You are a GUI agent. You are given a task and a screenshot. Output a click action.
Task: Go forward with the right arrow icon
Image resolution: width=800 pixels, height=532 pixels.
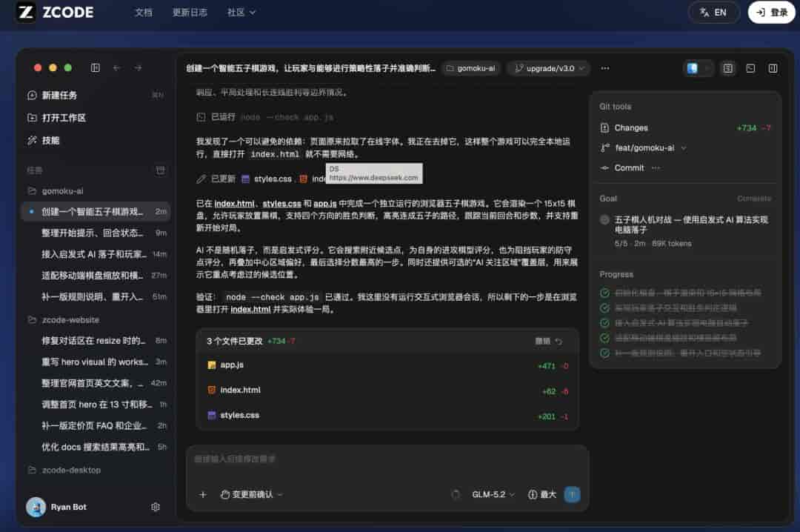(138, 68)
